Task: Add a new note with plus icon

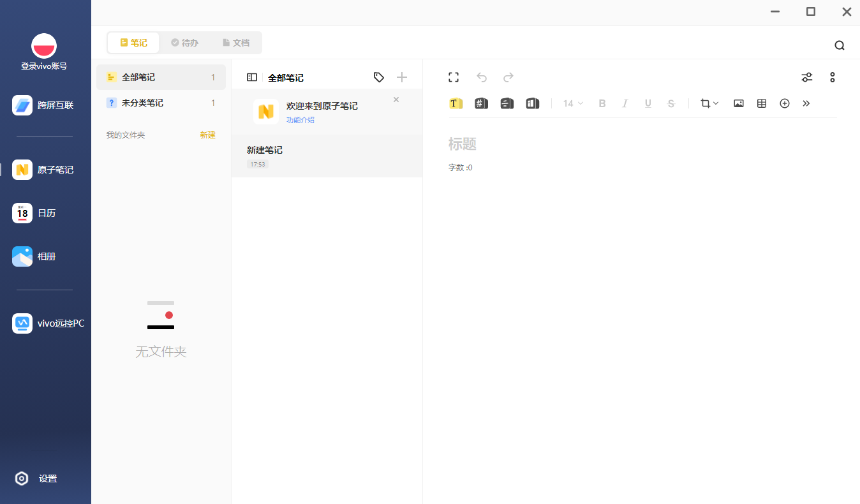Action: pyautogui.click(x=402, y=77)
